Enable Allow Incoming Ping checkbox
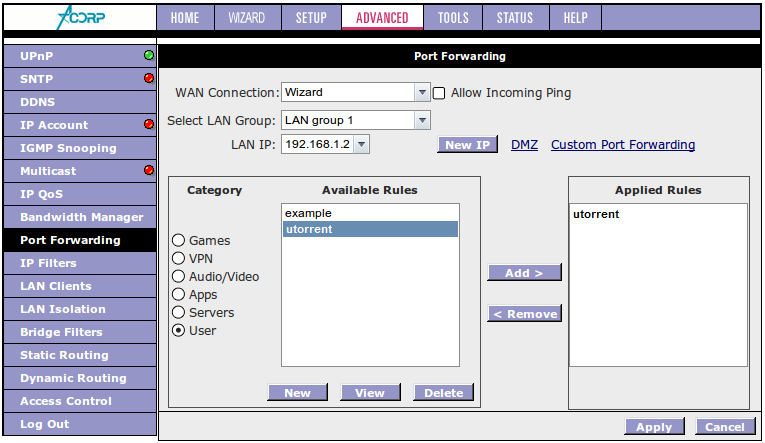This screenshot has height=443, width=765. coord(439,93)
